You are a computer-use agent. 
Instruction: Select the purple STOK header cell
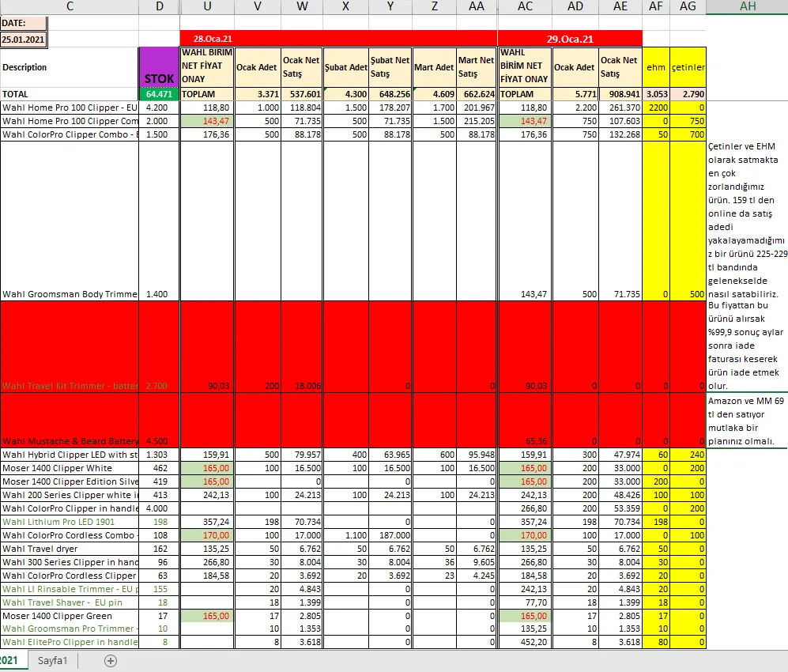pos(159,67)
